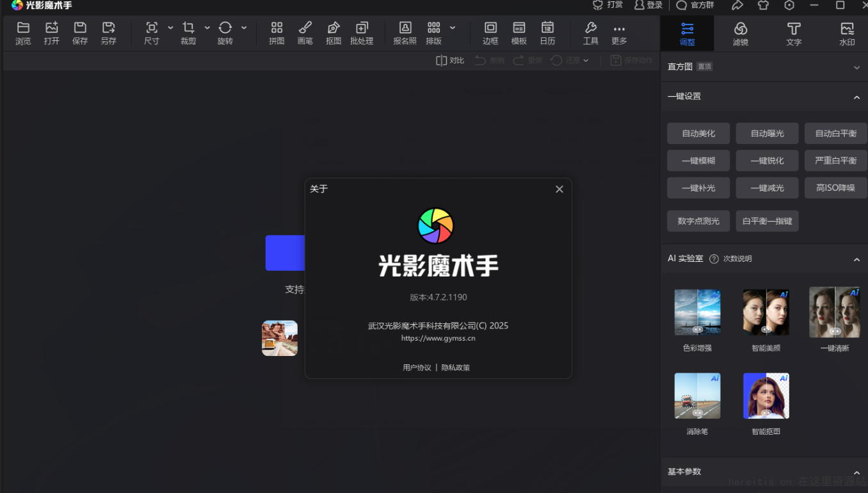
Task: Select the 智能抠图 AI thumbnail
Action: (766, 395)
